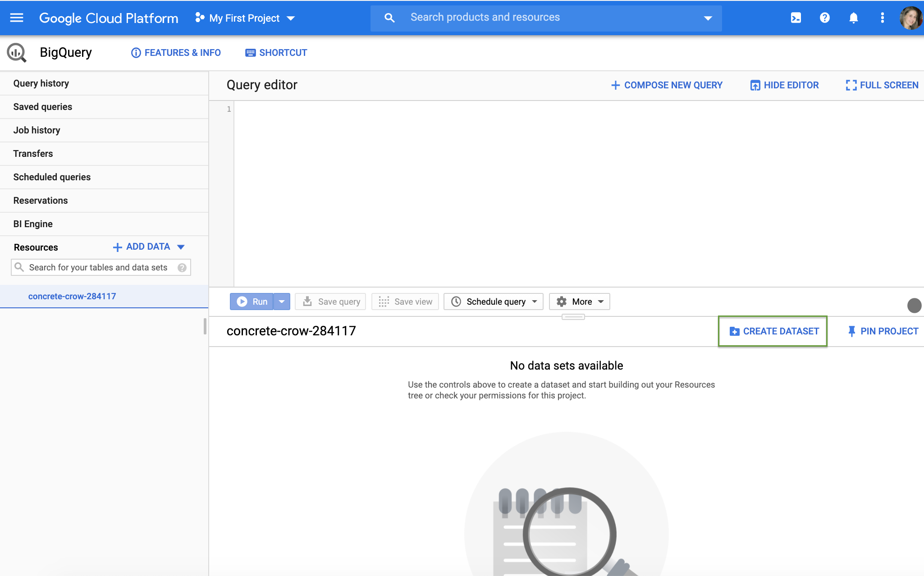Click CREATE DATASET
Screen dimensions: 924x576
[773, 331]
